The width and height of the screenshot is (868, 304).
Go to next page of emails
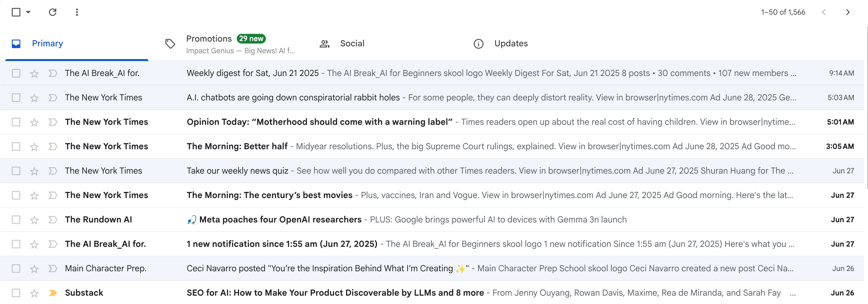pos(848,12)
